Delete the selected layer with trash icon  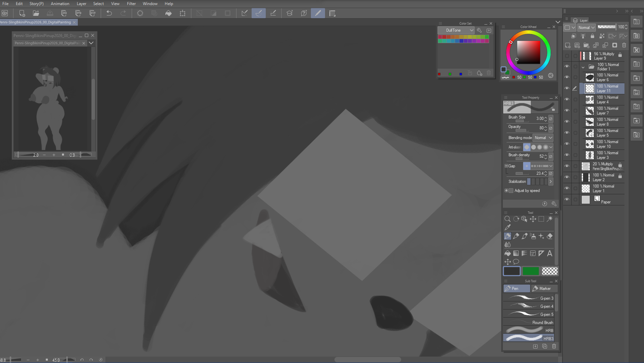[624, 45]
